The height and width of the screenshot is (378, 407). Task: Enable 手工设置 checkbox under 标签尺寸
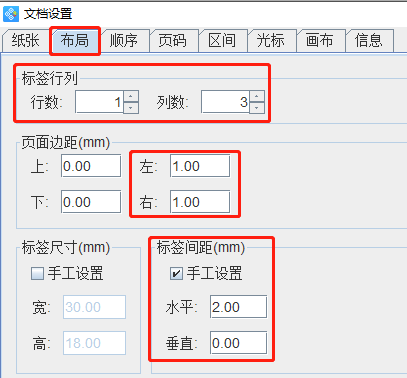[x=37, y=274]
